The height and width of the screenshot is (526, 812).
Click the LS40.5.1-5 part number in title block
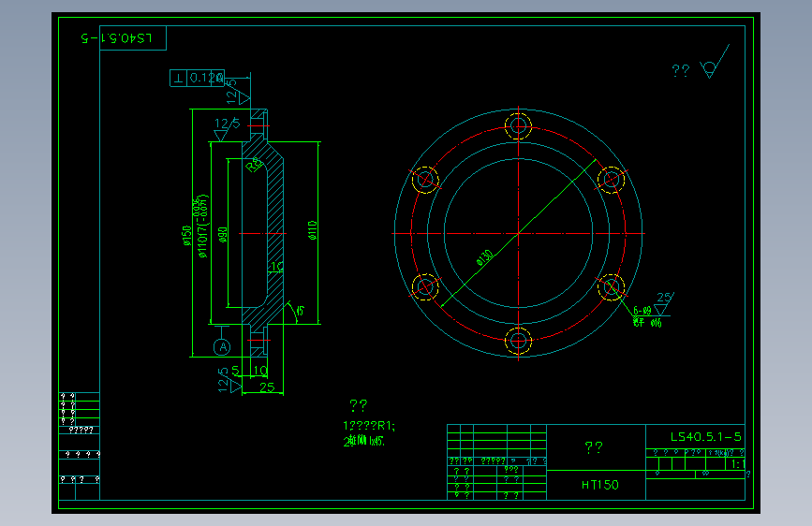705,437
